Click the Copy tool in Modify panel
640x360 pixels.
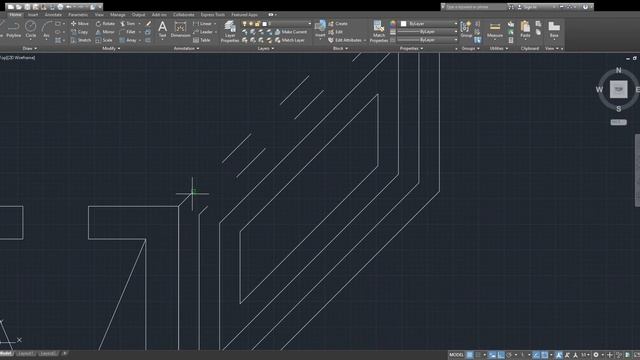pyautogui.click(x=80, y=32)
